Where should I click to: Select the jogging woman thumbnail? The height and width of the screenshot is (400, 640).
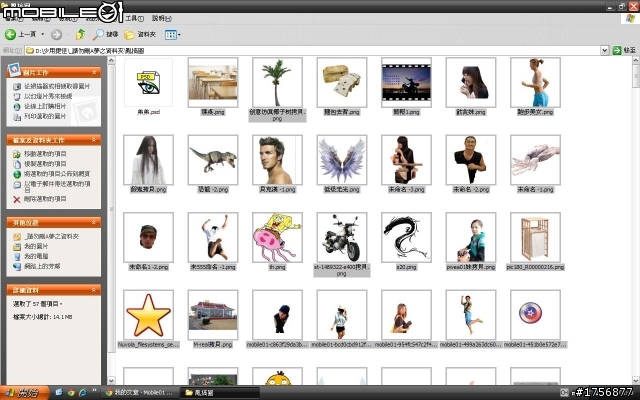(535, 82)
